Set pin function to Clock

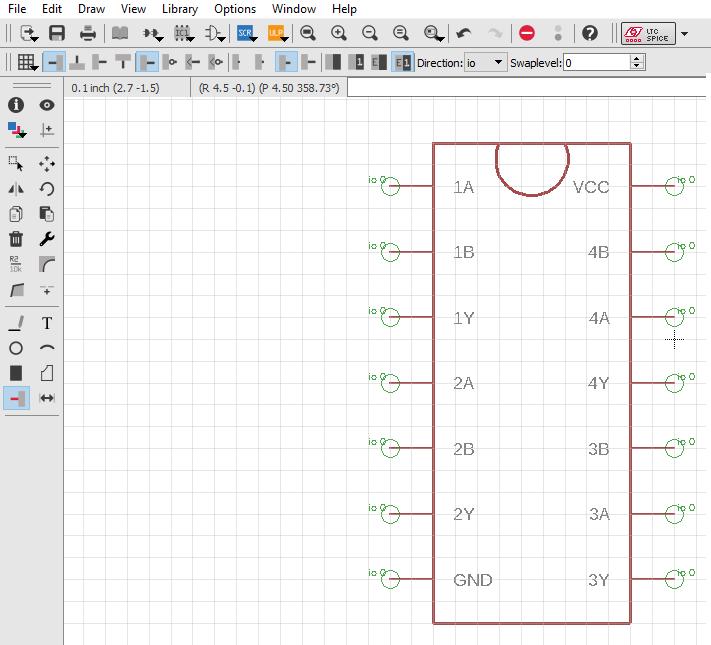[193, 62]
